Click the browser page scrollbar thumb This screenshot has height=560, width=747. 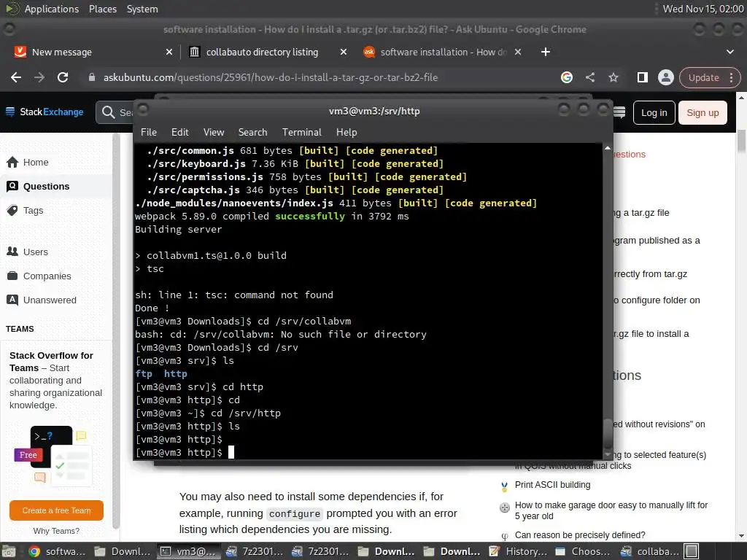pyautogui.click(x=741, y=141)
